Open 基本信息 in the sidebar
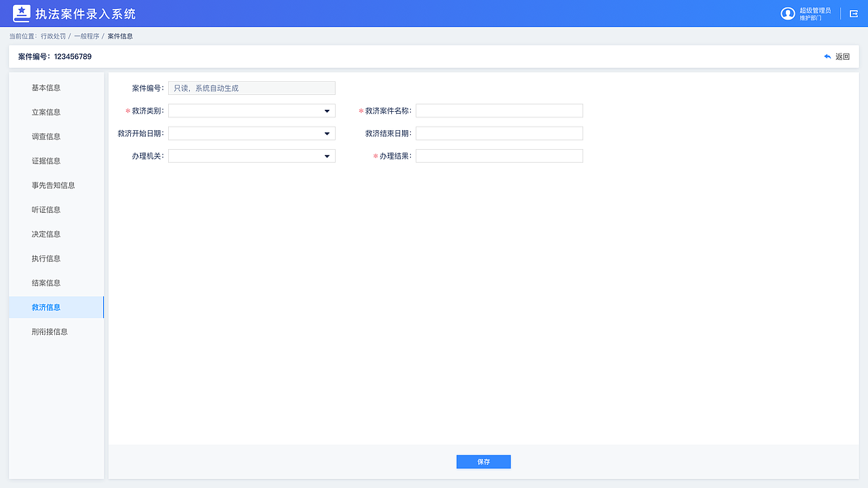 (56, 87)
